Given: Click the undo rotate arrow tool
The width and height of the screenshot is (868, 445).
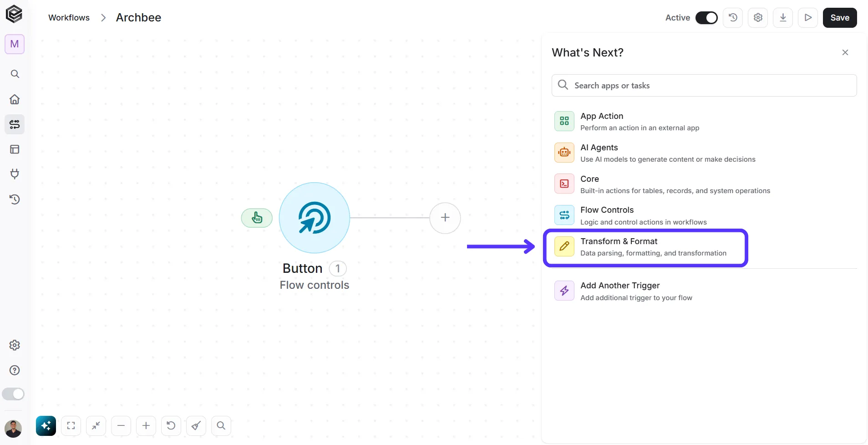Looking at the screenshot, I should 171,426.
